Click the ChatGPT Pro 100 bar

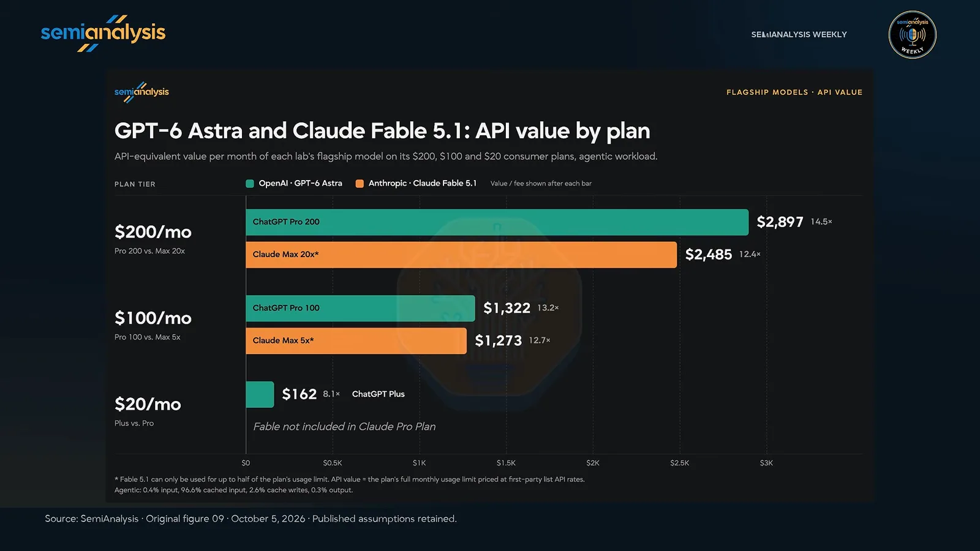(x=360, y=309)
